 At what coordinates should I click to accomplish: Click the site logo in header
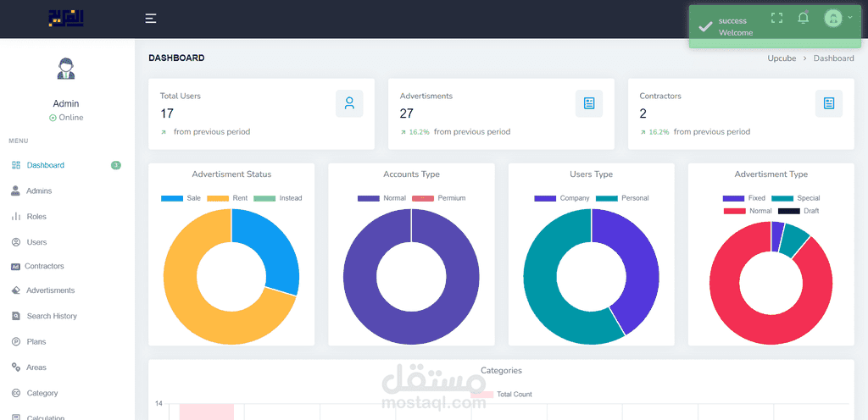pyautogui.click(x=65, y=19)
